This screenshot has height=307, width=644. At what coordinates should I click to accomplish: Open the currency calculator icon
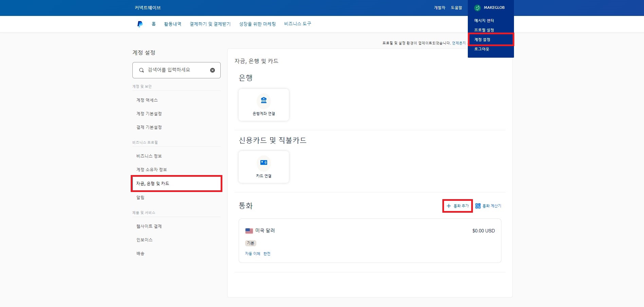pos(478,206)
